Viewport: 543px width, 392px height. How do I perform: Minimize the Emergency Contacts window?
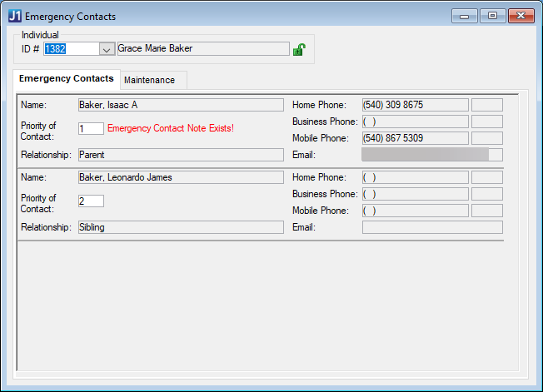463,16
